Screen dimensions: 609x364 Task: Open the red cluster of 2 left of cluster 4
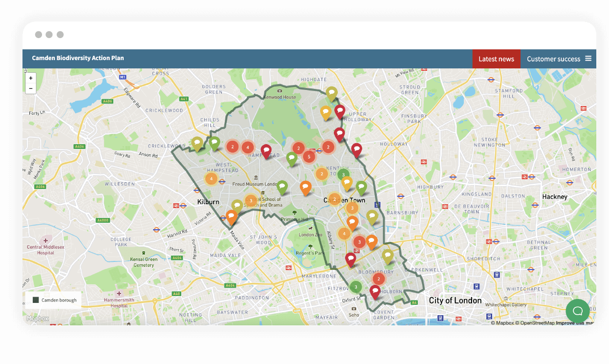[233, 147]
